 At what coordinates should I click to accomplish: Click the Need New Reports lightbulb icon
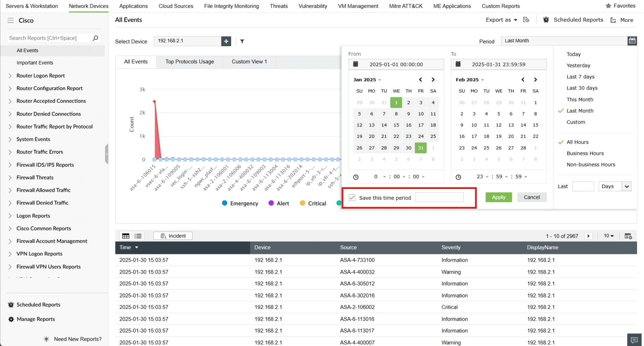tap(46, 339)
